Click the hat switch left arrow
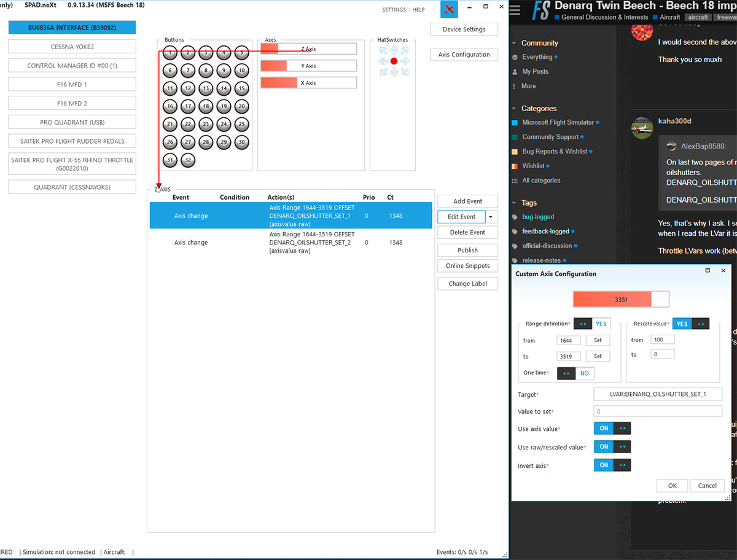737x560 pixels. coord(383,61)
